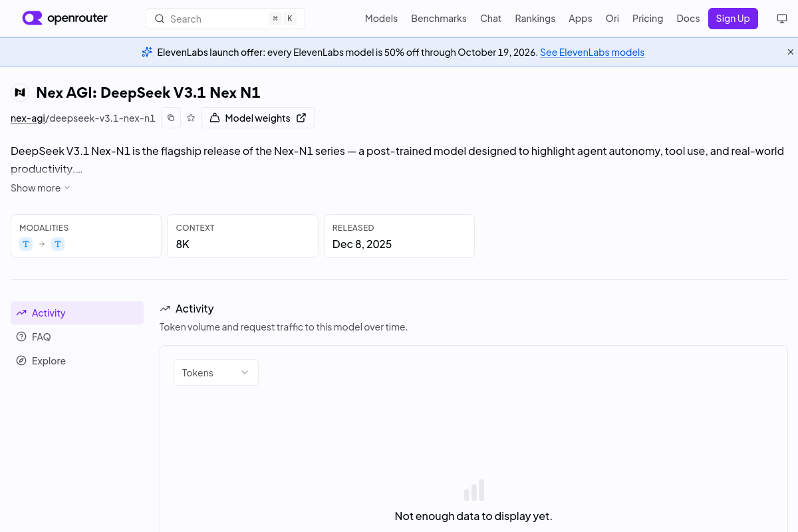The width and height of the screenshot is (798, 532).
Task: Open Apps in top navigation
Action: [x=580, y=19]
